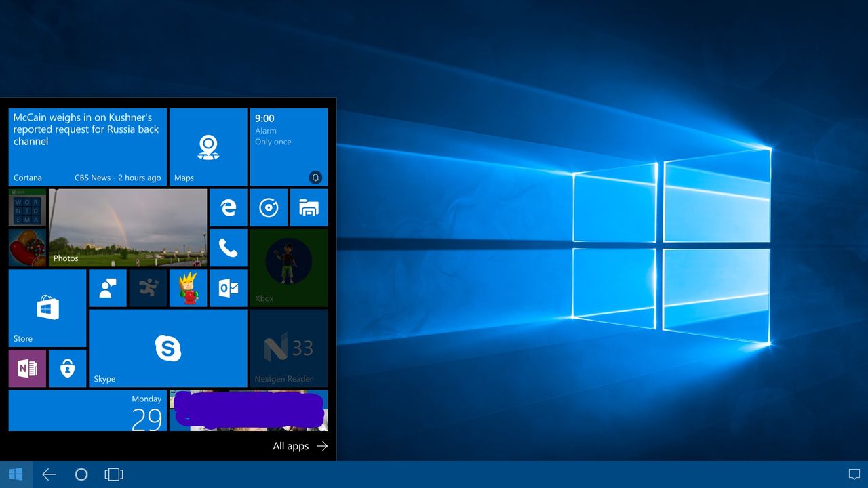Open the dark running figure tile
This screenshot has width=868, height=488.
click(x=148, y=288)
